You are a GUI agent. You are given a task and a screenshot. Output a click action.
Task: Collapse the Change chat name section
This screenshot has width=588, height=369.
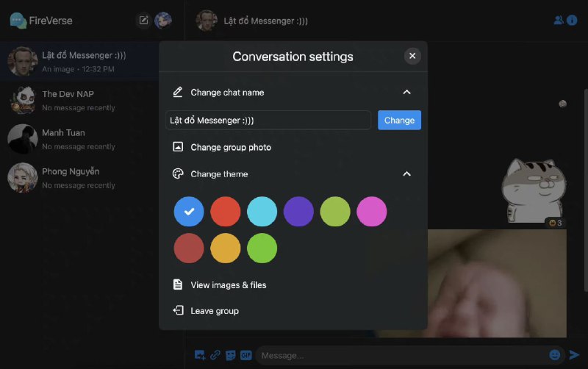[x=406, y=93]
